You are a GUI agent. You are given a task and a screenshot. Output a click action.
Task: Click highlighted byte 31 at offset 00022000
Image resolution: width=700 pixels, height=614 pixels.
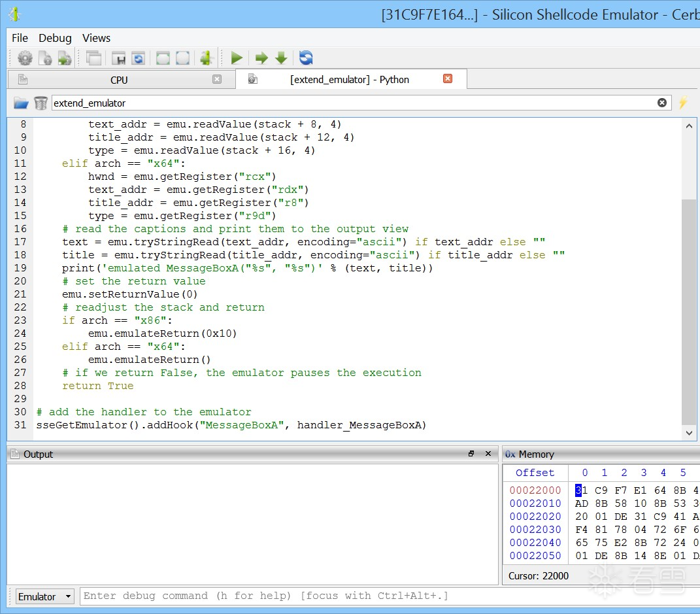click(x=581, y=490)
